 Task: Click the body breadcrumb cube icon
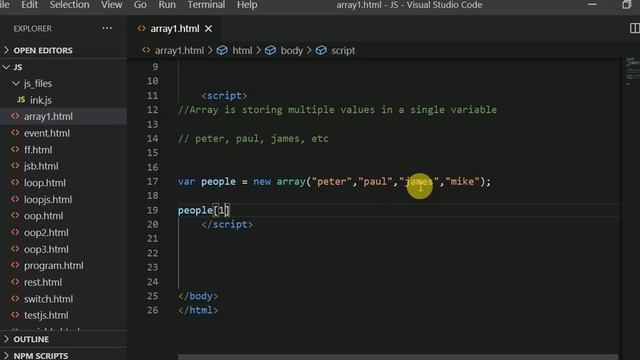coord(270,50)
